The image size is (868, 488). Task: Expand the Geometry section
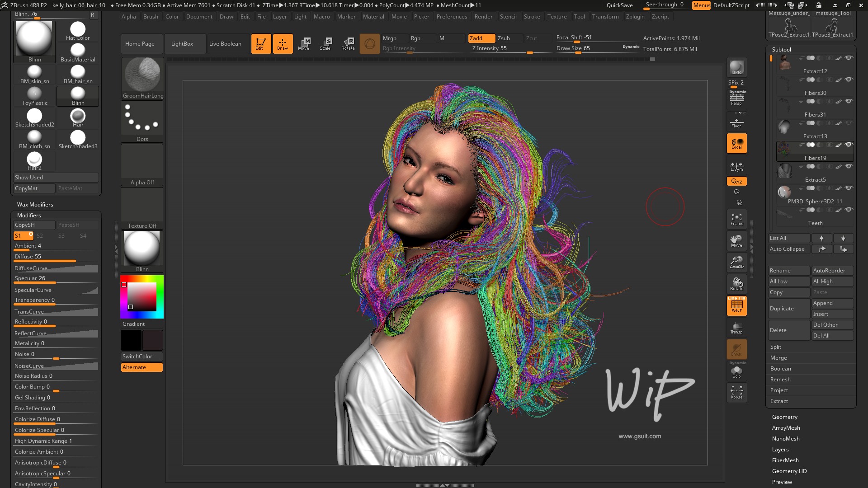coord(784,417)
